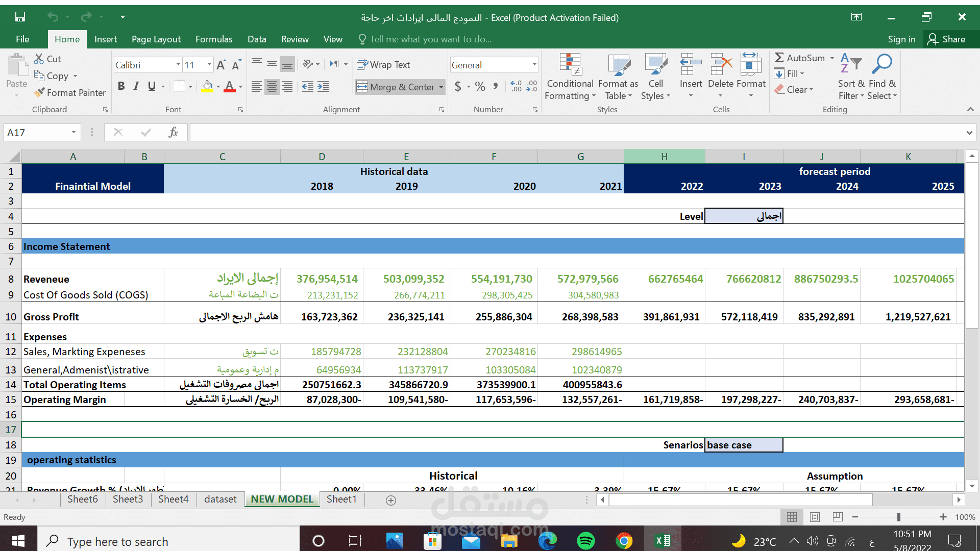
Task: Collapse the ribbon with chevron
Action: point(970,109)
